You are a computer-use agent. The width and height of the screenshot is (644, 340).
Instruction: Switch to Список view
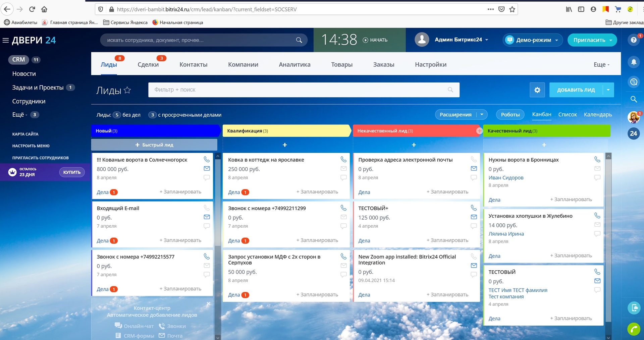(x=567, y=115)
